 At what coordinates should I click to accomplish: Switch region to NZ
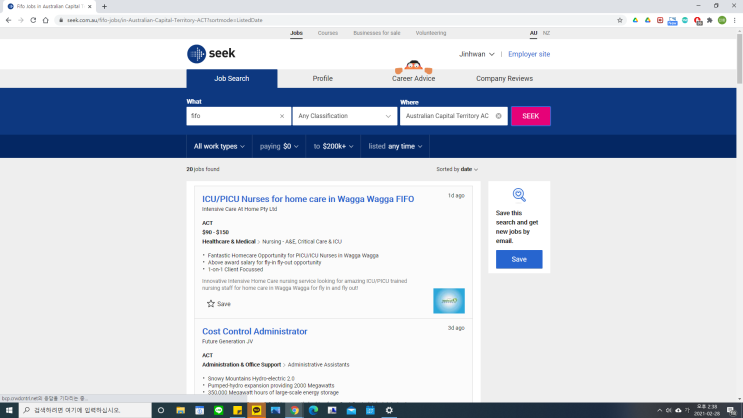pyautogui.click(x=546, y=33)
